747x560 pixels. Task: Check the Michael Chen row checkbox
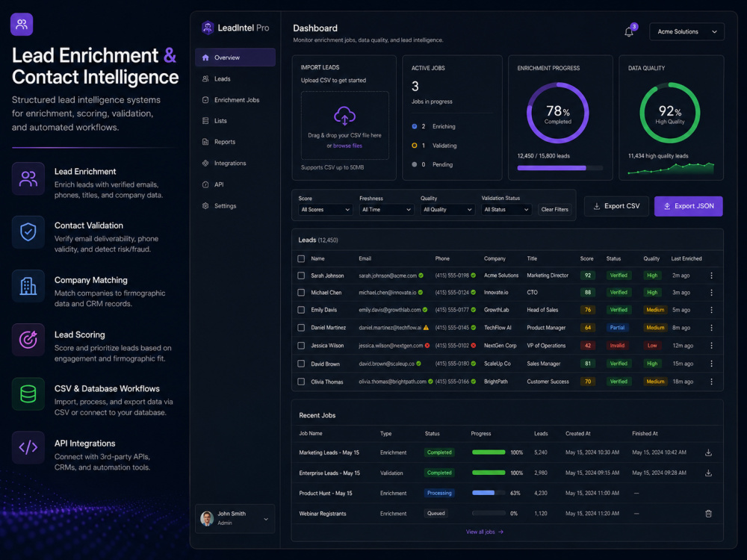coord(301,293)
